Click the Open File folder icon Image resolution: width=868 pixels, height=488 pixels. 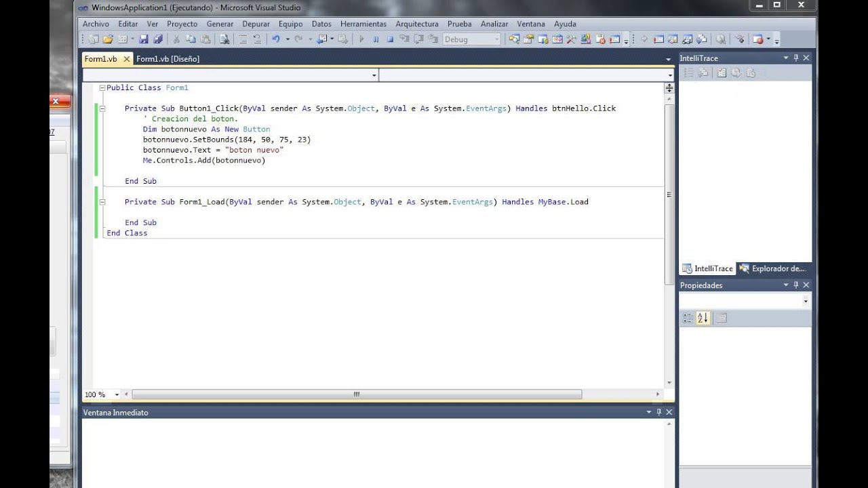pyautogui.click(x=108, y=39)
